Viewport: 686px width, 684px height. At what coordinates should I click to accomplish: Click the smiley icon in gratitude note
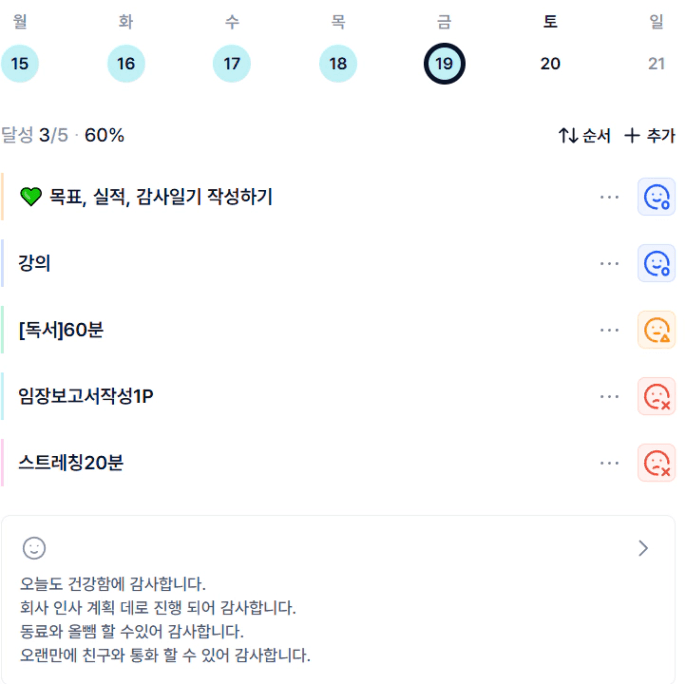tap(35, 548)
